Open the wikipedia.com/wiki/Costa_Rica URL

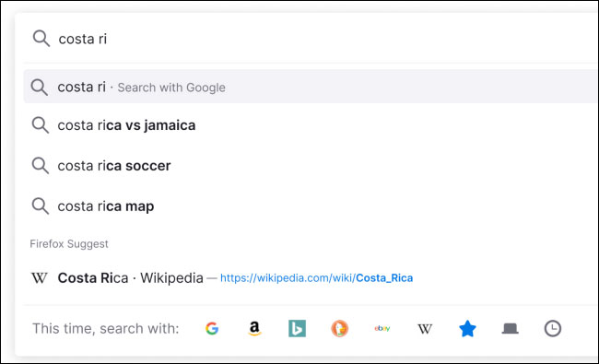pyautogui.click(x=316, y=278)
